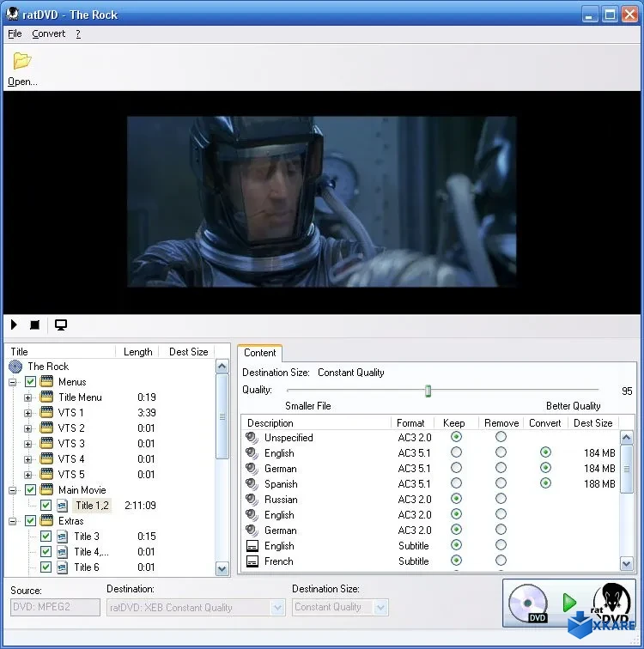This screenshot has height=649, width=644.
Task: Select Keep for German AC3 5.1 track
Action: click(x=456, y=468)
